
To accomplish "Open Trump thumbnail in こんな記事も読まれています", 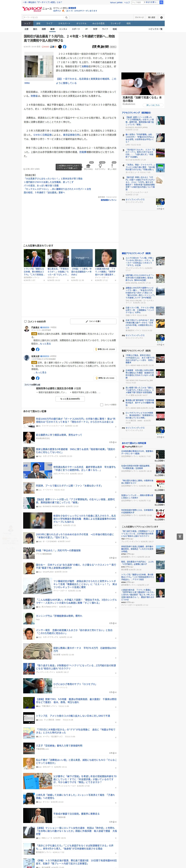I will point(34,258).
